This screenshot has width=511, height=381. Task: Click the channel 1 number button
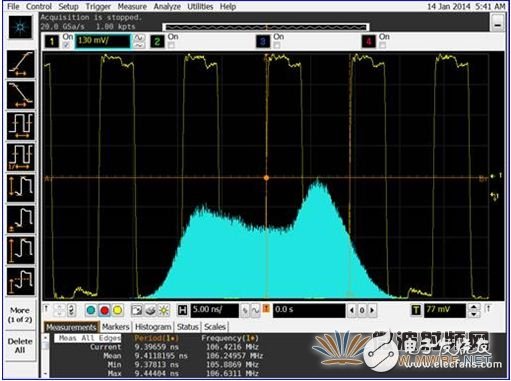tap(52, 41)
